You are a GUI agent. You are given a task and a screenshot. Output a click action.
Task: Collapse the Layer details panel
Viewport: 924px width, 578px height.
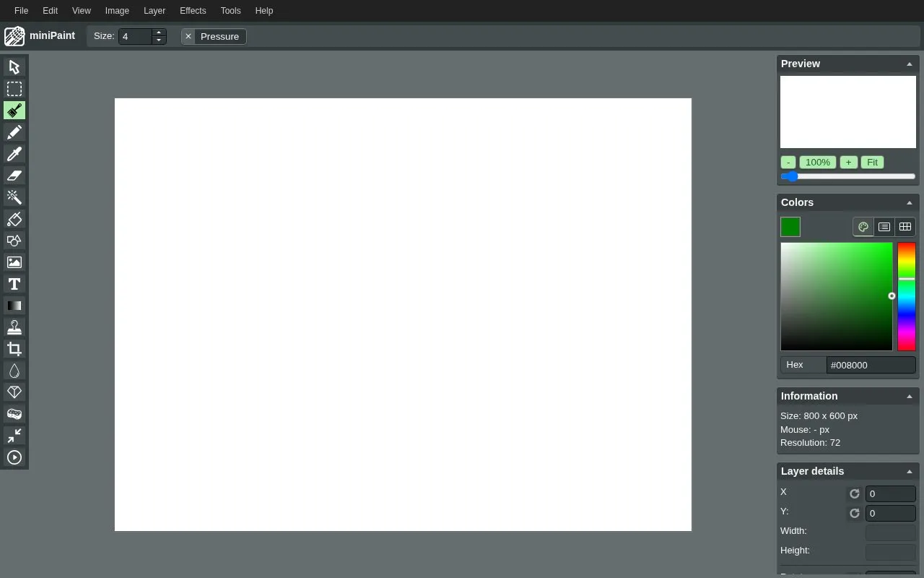pyautogui.click(x=910, y=472)
